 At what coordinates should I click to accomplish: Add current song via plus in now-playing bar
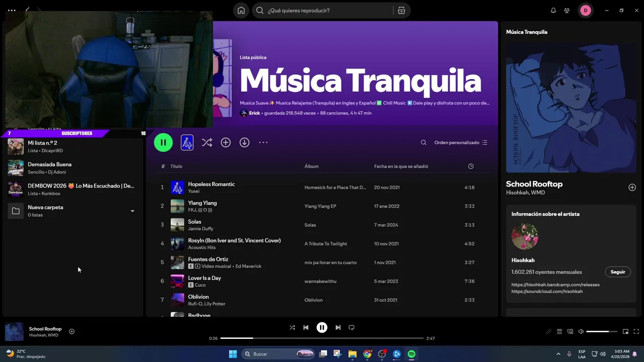point(71,331)
